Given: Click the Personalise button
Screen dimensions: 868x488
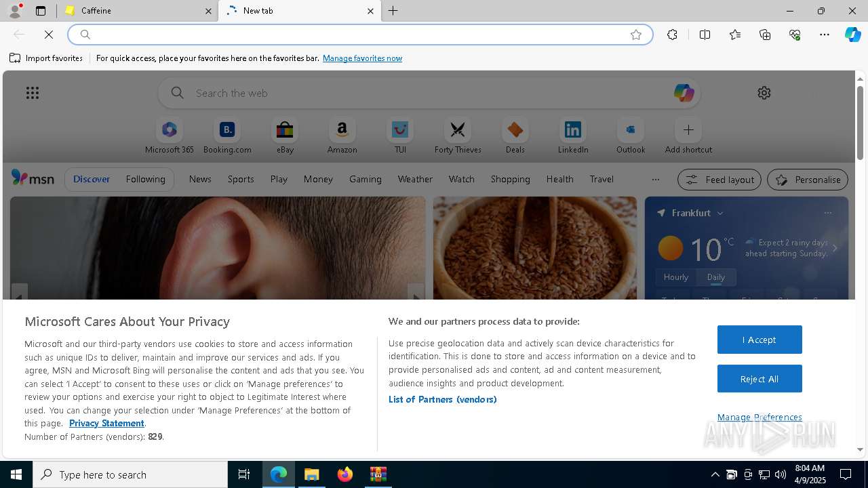Looking at the screenshot, I should pyautogui.click(x=808, y=180).
